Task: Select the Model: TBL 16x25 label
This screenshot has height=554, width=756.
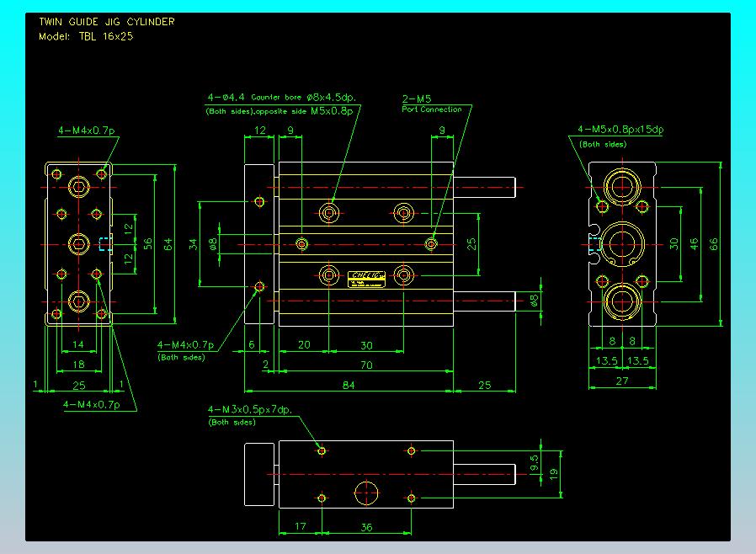Action: tap(86, 36)
